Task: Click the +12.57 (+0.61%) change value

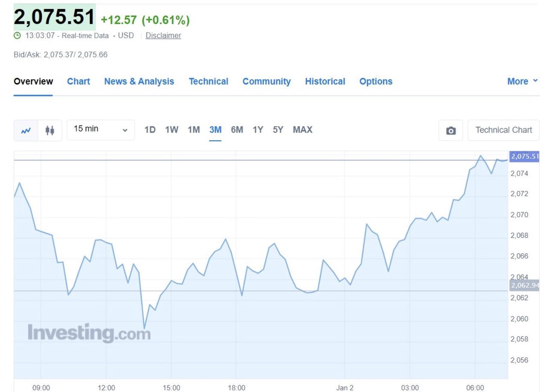Action: point(145,20)
